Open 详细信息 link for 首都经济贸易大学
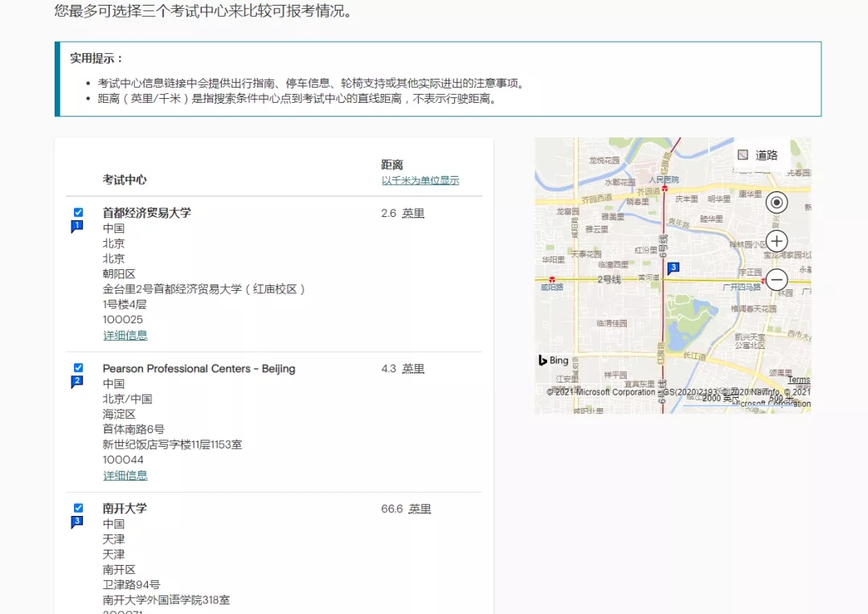 [125, 335]
